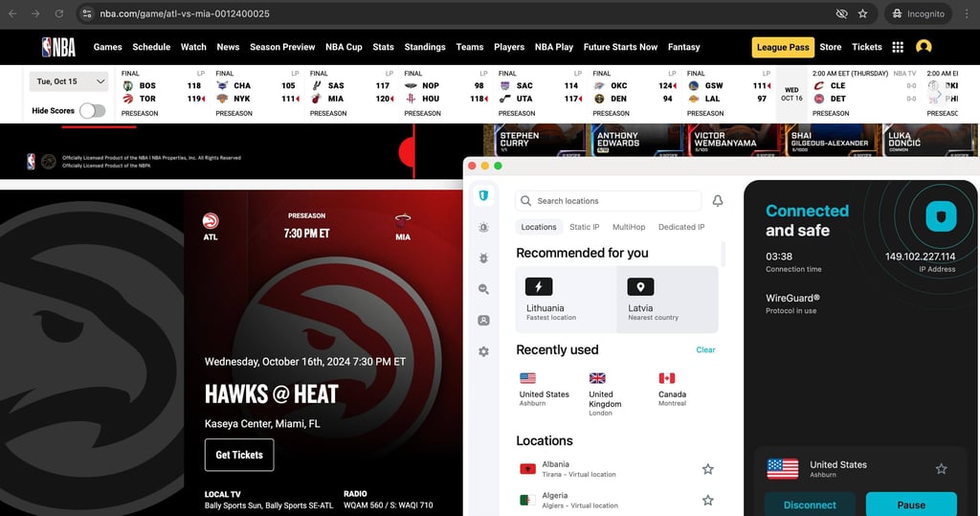Open the Schedule menu item
Screen dimensions: 980x516
click(x=151, y=47)
